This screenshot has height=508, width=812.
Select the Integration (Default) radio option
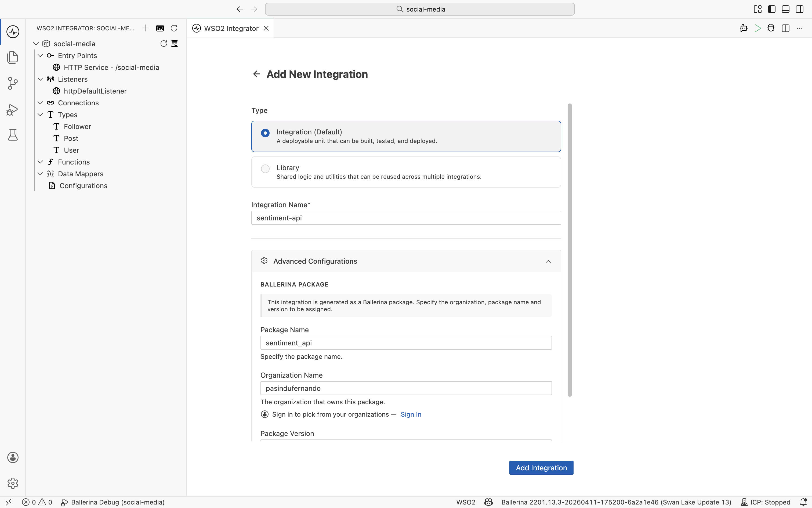click(x=265, y=133)
